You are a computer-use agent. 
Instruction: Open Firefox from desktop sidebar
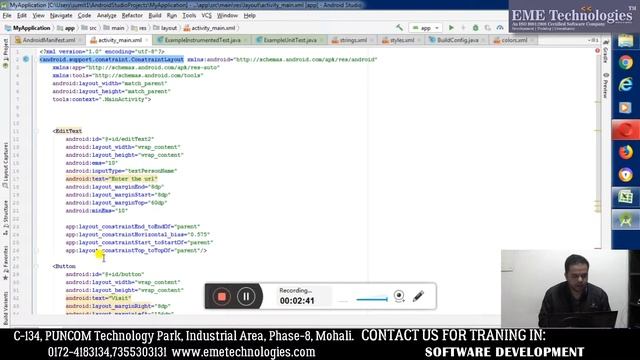(x=625, y=152)
